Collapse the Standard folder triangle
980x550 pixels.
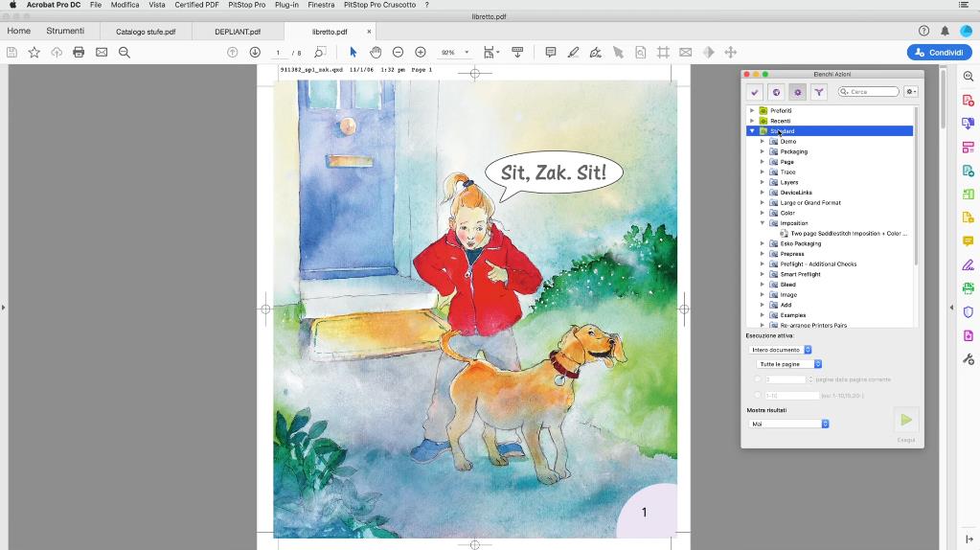(x=752, y=131)
